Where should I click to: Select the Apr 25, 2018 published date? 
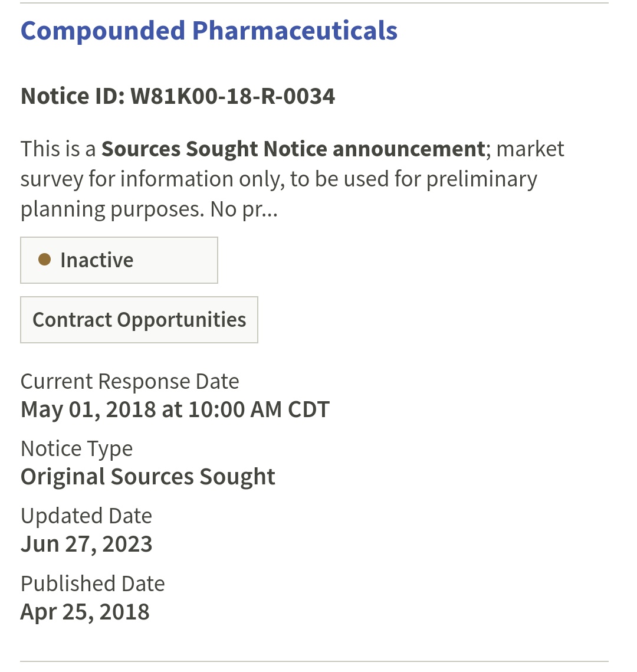[x=85, y=612]
